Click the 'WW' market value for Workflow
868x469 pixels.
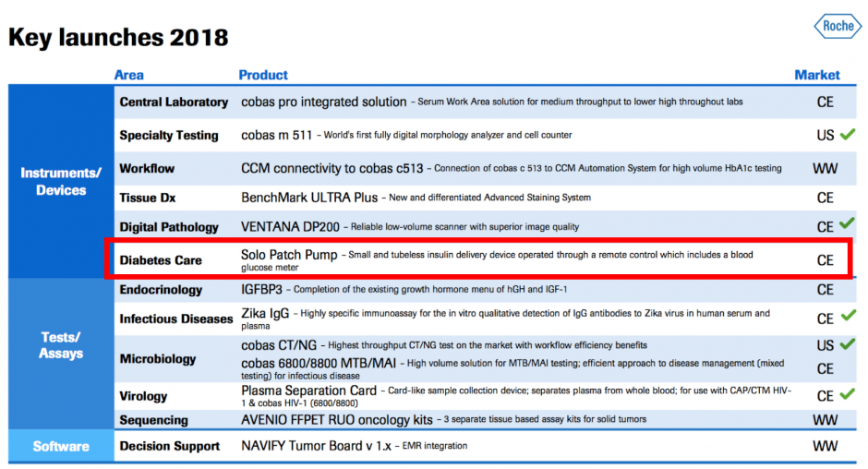pyautogui.click(x=825, y=168)
